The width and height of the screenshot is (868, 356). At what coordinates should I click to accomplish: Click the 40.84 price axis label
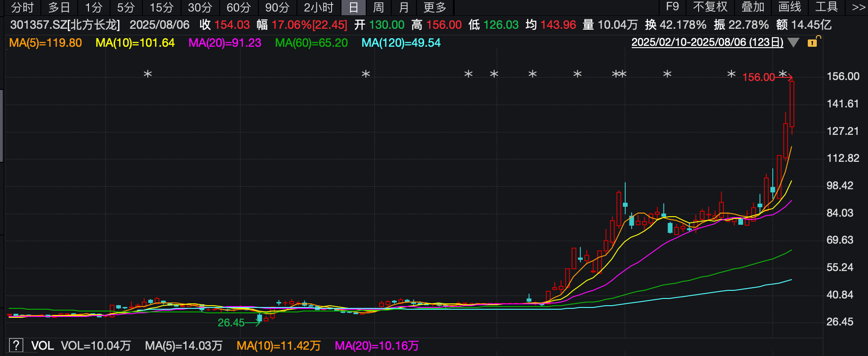pyautogui.click(x=840, y=295)
